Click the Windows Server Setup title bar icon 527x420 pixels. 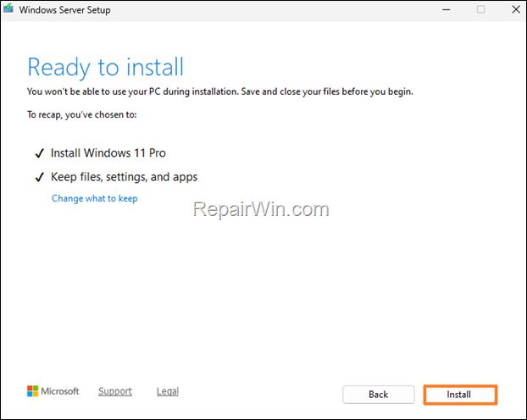pyautogui.click(x=8, y=8)
